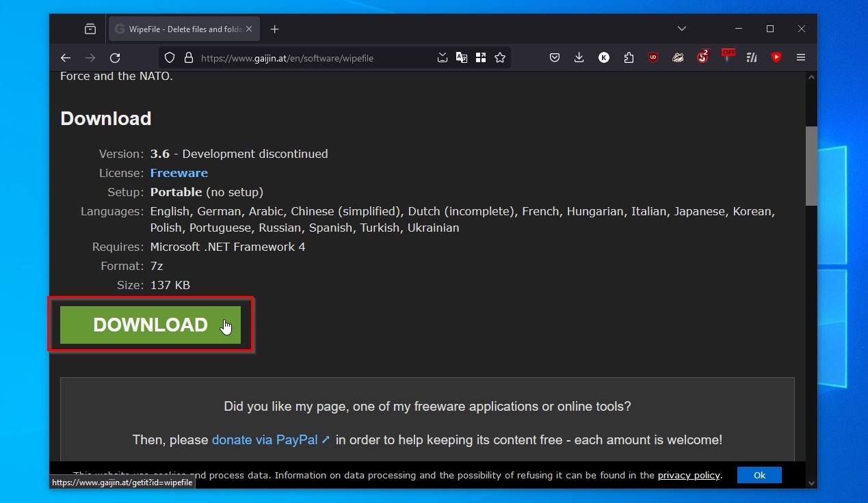Click the green DOWNLOAD button
The height and width of the screenshot is (503, 868).
(x=150, y=325)
